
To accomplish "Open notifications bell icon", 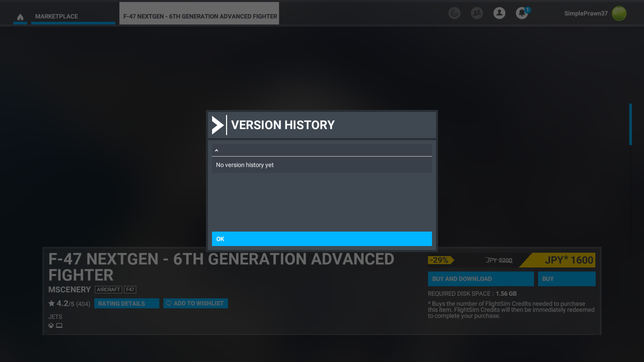I will 522,13.
